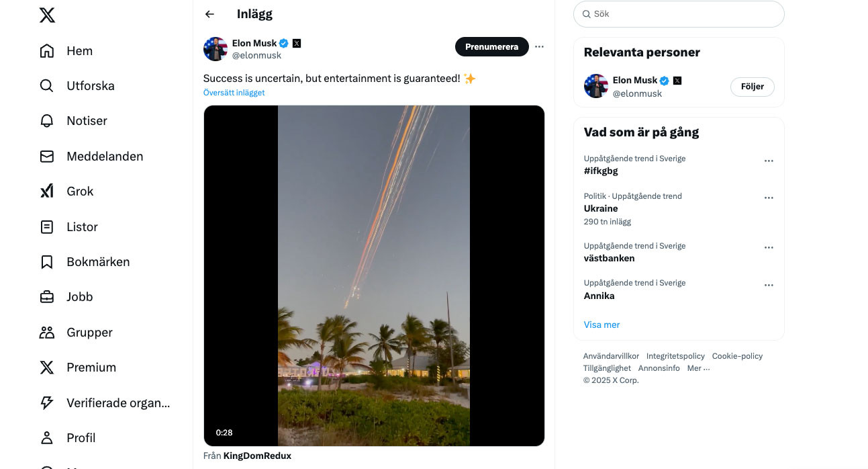Open Jobb briefcase icon
The width and height of the screenshot is (868, 469).
[47, 297]
